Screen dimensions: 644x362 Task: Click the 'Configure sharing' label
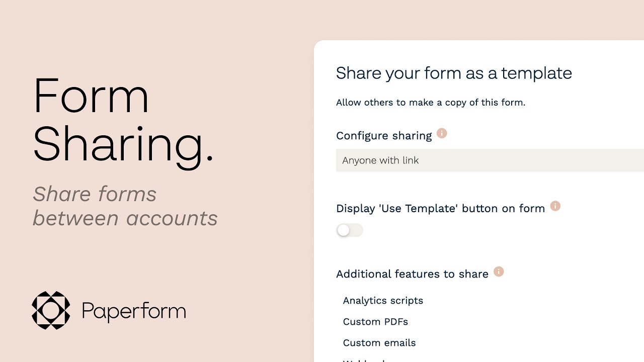coord(384,136)
